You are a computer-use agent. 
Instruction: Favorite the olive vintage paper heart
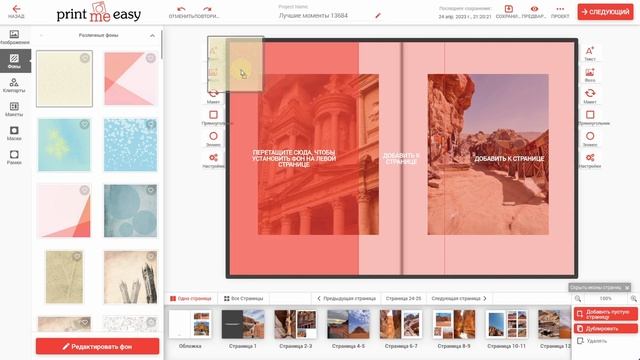[x=77, y=256]
